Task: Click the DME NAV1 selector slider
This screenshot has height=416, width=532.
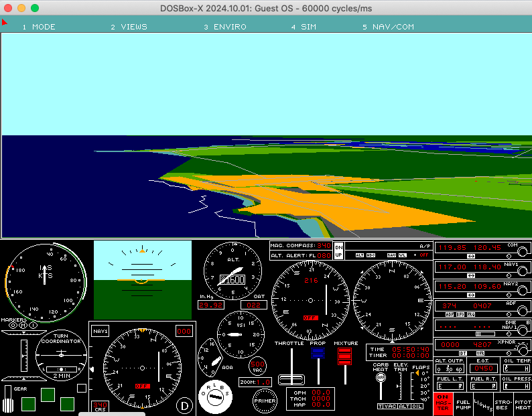Action: (x=485, y=334)
